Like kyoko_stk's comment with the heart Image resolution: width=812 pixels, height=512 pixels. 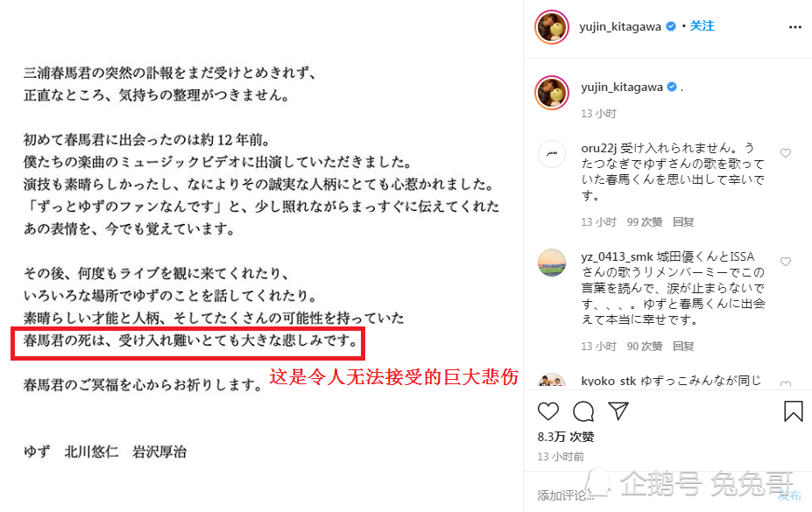click(786, 383)
